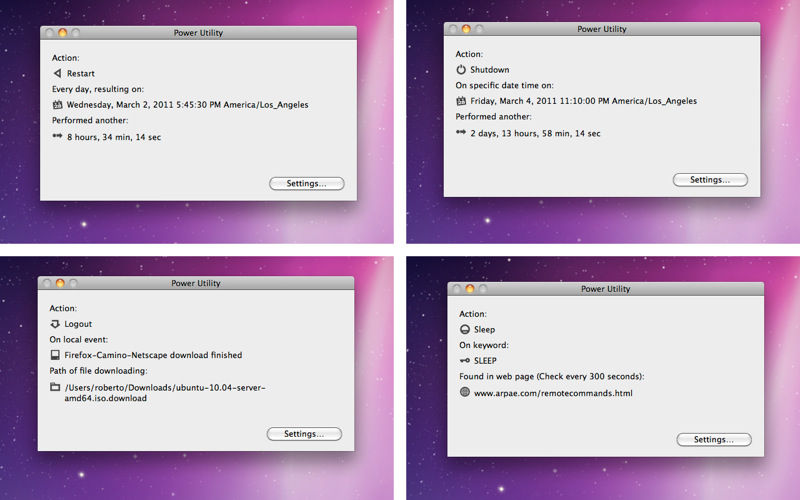Screen dimensions: 800x500
Task: Click 'Found in web page (Check every 300 seconds):' label
Action: [552, 377]
